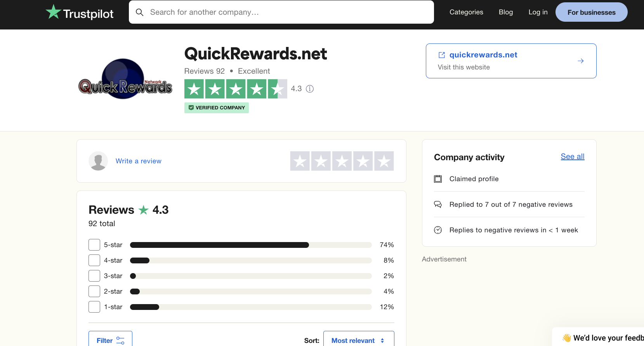Go to the Blog page
This screenshot has height=346, width=644.
(506, 12)
